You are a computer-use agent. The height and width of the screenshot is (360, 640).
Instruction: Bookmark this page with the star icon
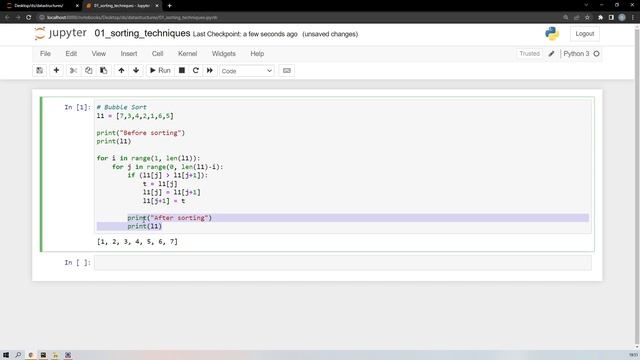point(587,18)
